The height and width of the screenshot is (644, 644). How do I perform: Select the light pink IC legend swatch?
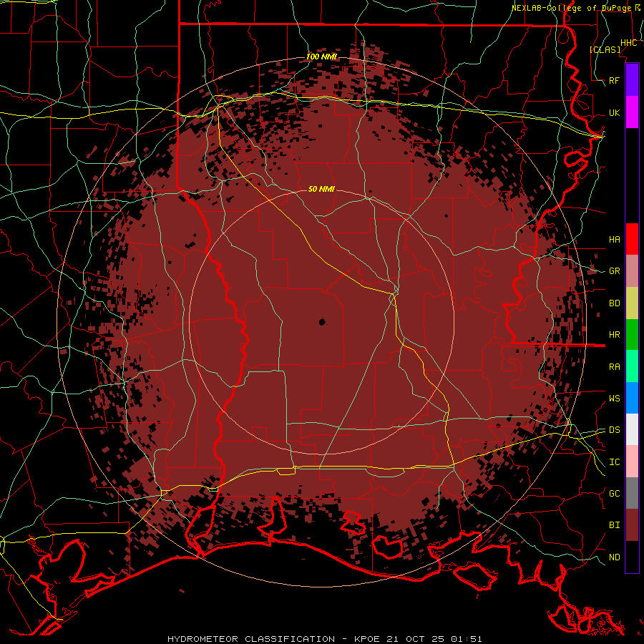[632, 462]
